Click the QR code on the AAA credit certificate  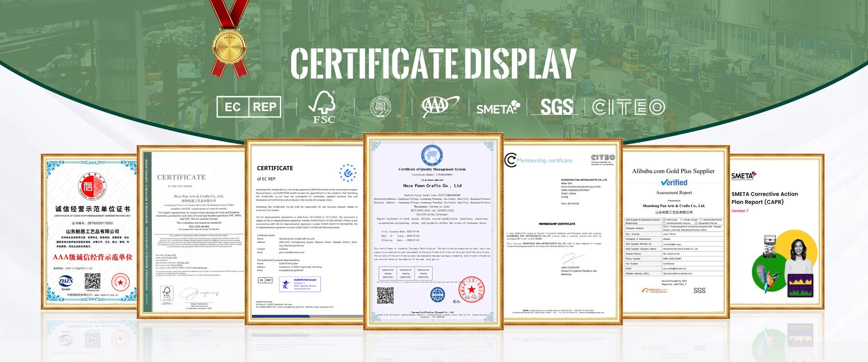click(93, 282)
